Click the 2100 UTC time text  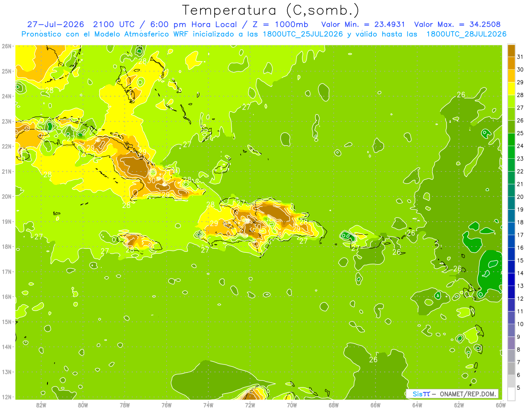click(x=115, y=24)
